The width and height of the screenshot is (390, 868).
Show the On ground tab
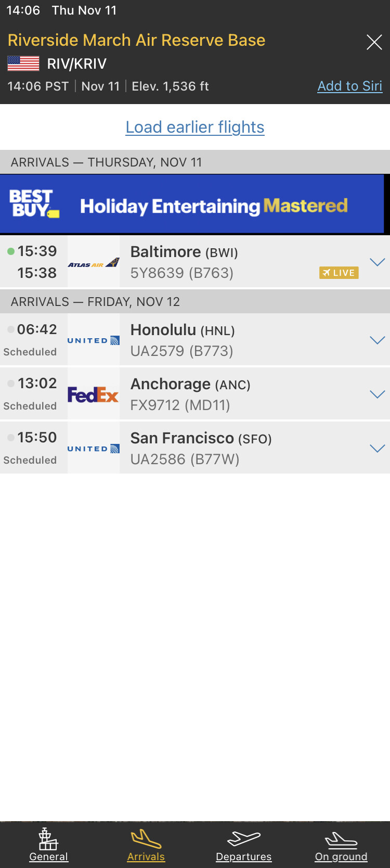[341, 845]
